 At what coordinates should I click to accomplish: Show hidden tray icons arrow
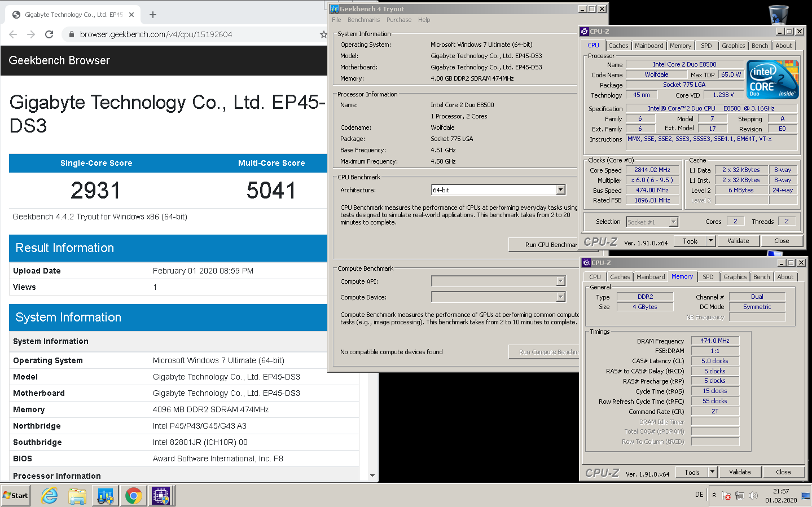[x=714, y=495]
